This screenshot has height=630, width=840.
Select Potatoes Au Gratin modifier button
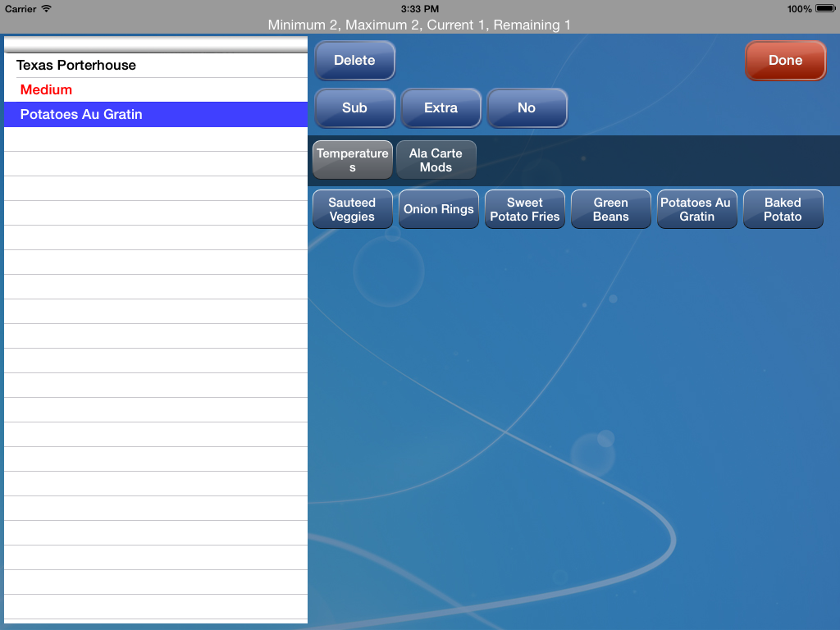click(x=696, y=209)
